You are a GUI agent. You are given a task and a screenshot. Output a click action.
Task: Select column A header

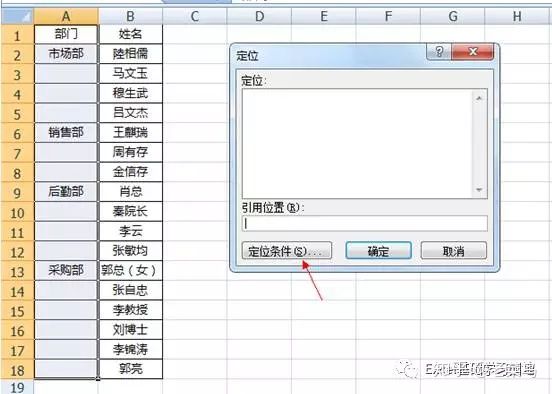tap(66, 16)
